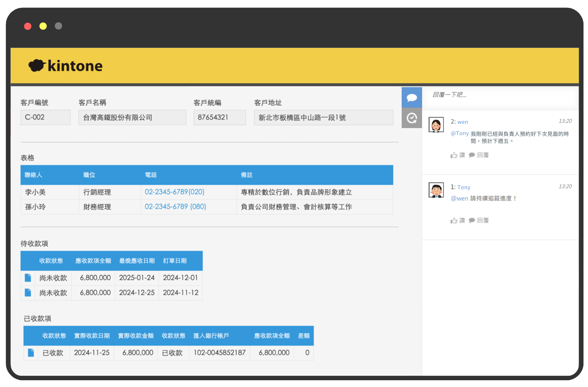Click the macOS yellow minimize dot

click(43, 26)
